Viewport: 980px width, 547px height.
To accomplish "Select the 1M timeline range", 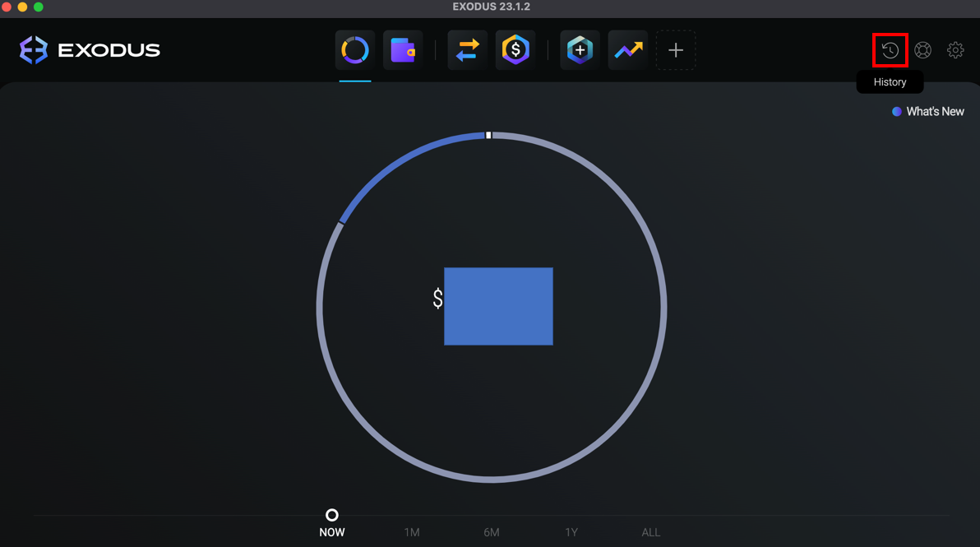I will 412,533.
